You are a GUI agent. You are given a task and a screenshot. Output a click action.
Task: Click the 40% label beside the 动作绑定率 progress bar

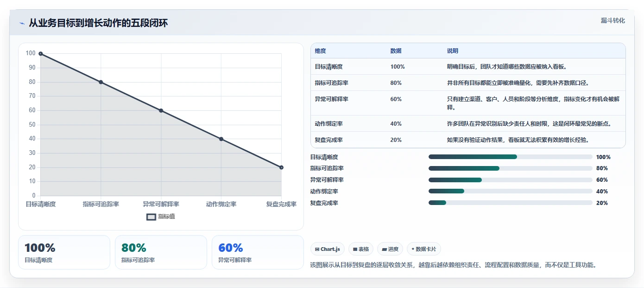click(602, 192)
